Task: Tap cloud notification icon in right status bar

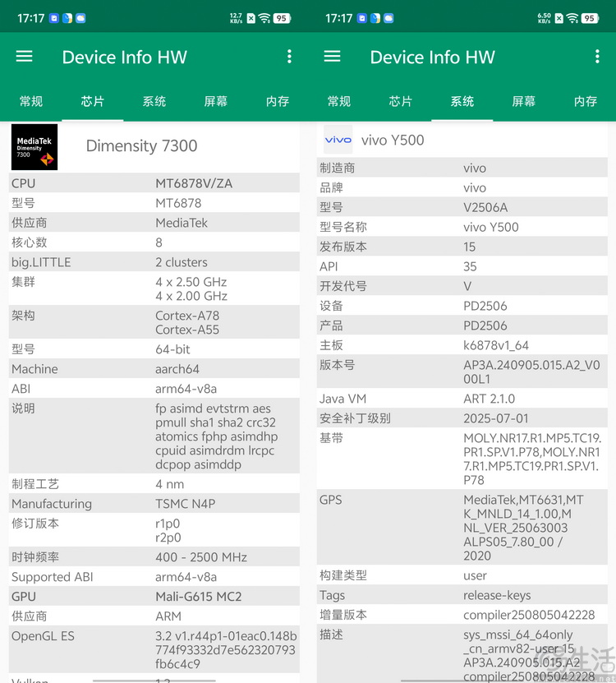Action: pyautogui.click(x=388, y=18)
